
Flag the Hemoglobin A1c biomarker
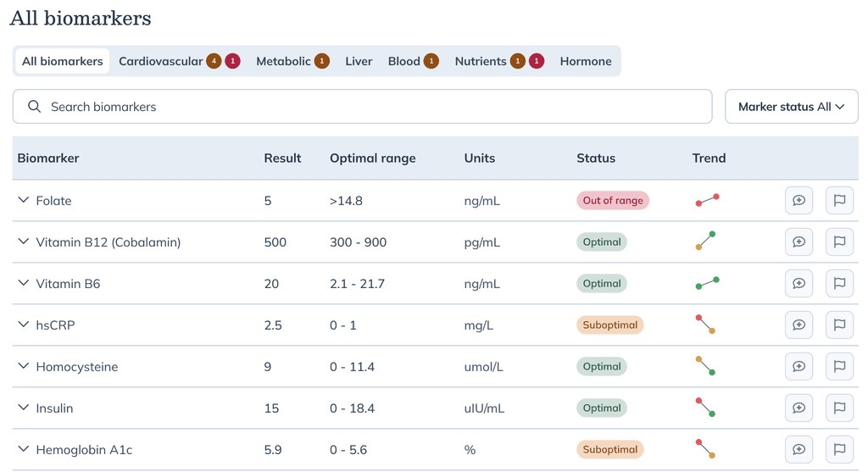[839, 449]
